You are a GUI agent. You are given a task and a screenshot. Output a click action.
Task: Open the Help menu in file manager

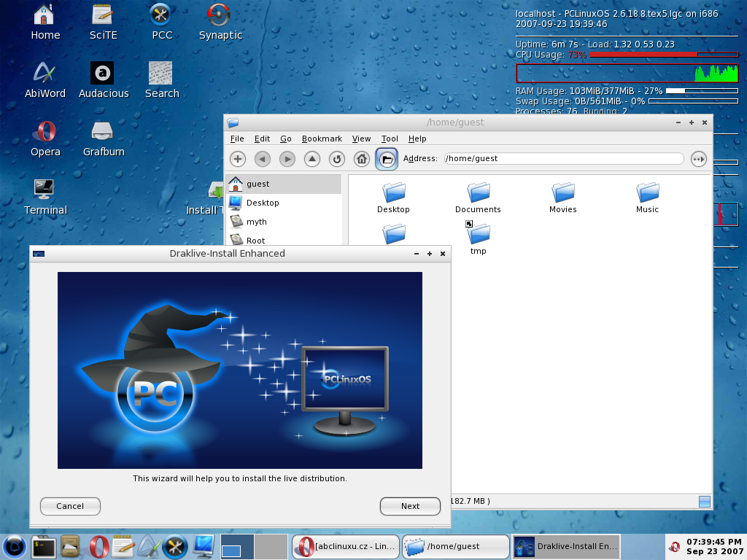(x=417, y=139)
